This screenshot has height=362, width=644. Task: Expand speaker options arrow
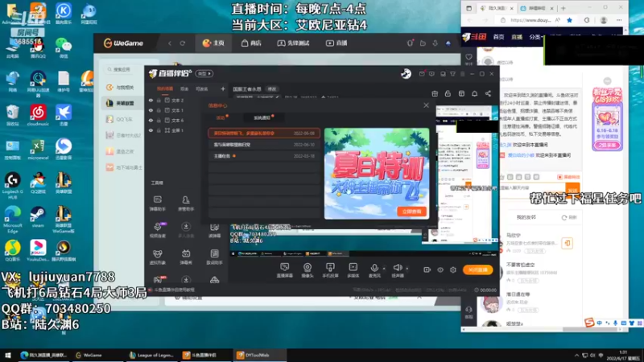(407, 269)
